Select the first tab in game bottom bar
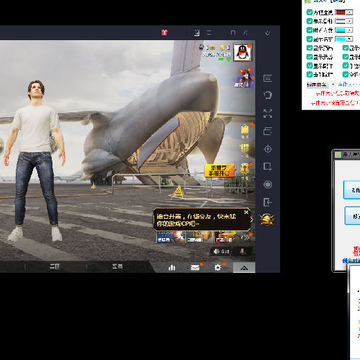The height and width of the screenshot is (360, 360). coord(55,267)
